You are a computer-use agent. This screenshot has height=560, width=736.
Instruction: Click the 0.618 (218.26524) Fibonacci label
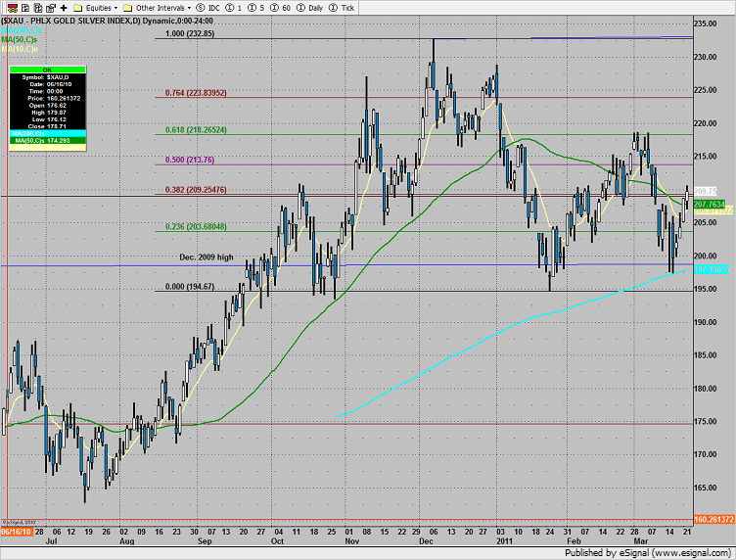pos(196,130)
